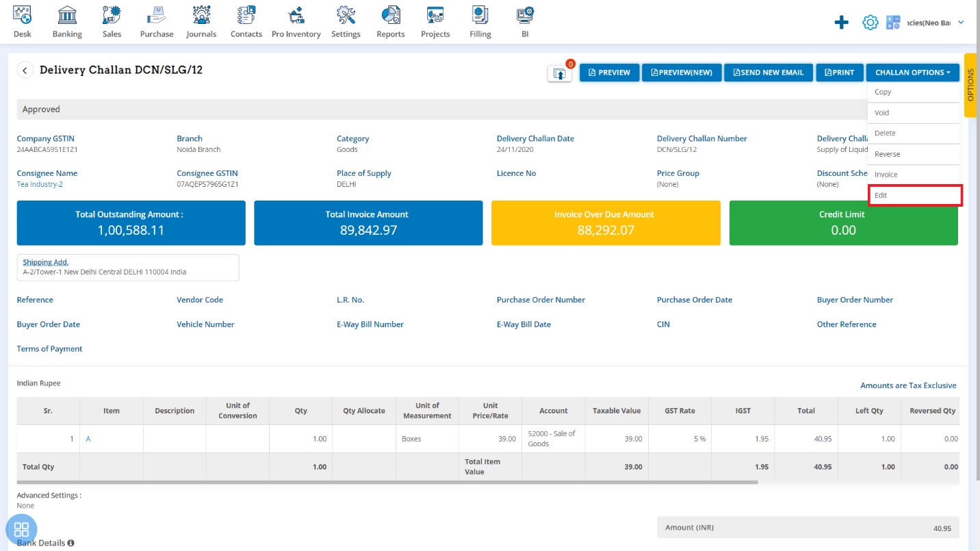Click the Qty column header
Image resolution: width=980 pixels, height=551 pixels.
click(300, 411)
